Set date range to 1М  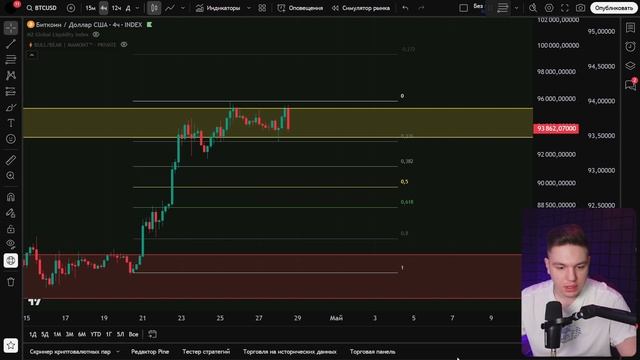57,334
